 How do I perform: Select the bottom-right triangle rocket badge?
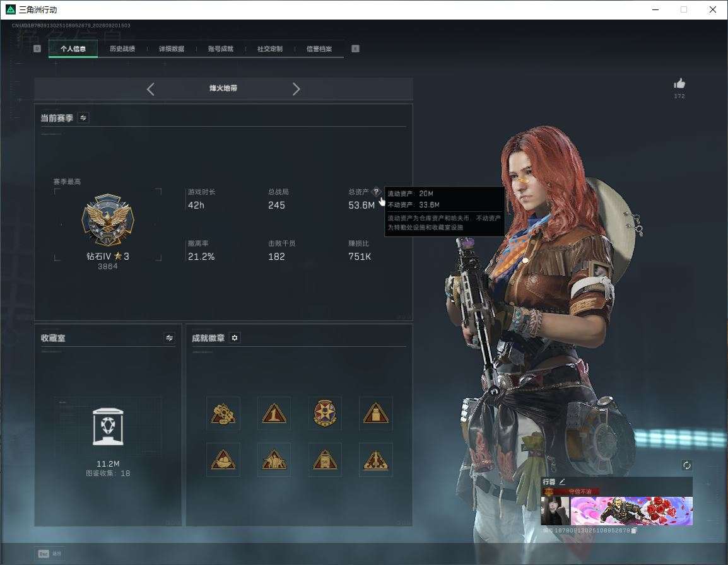376,460
